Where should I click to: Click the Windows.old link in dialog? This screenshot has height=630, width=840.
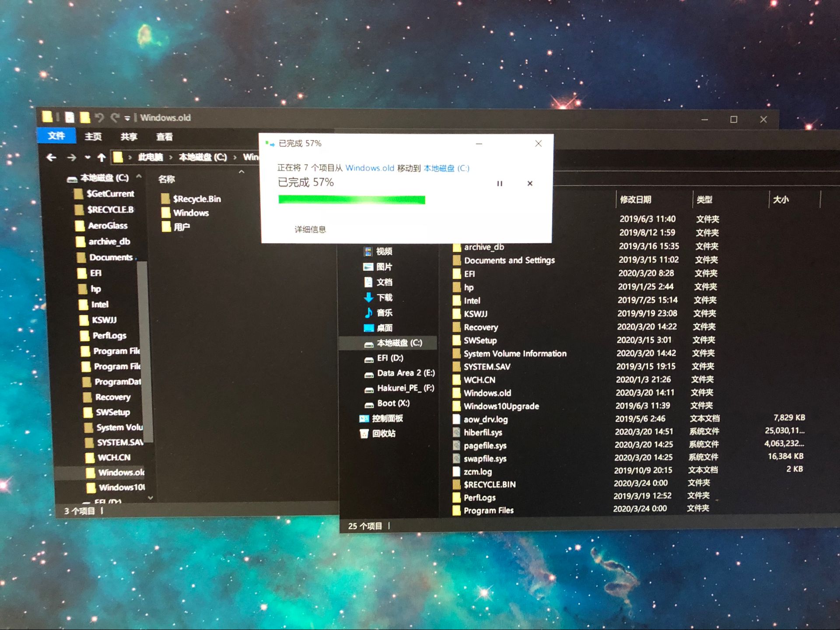pyautogui.click(x=370, y=168)
